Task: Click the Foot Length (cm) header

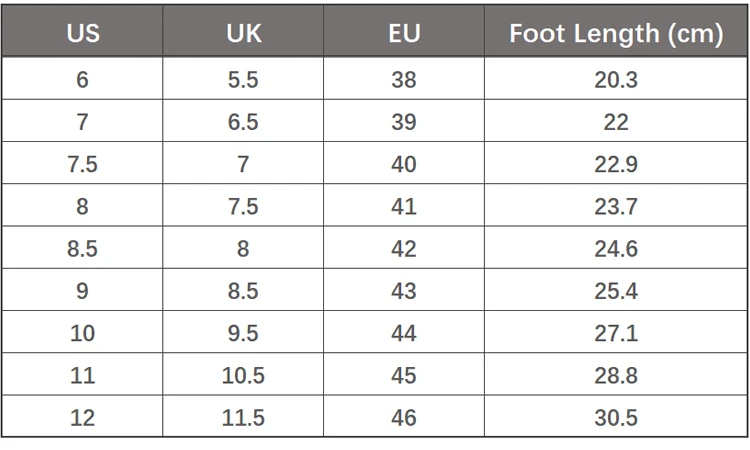Action: [616, 33]
